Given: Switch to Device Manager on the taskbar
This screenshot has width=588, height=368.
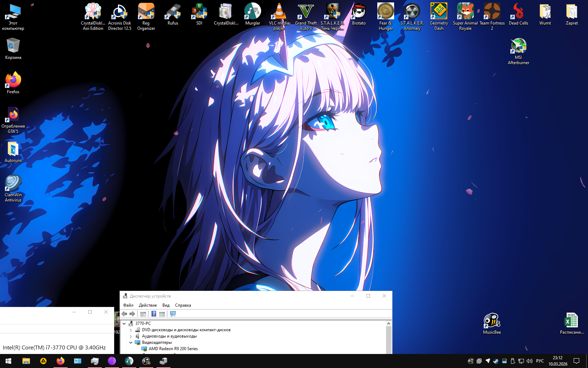Looking at the screenshot, I should pos(163,361).
